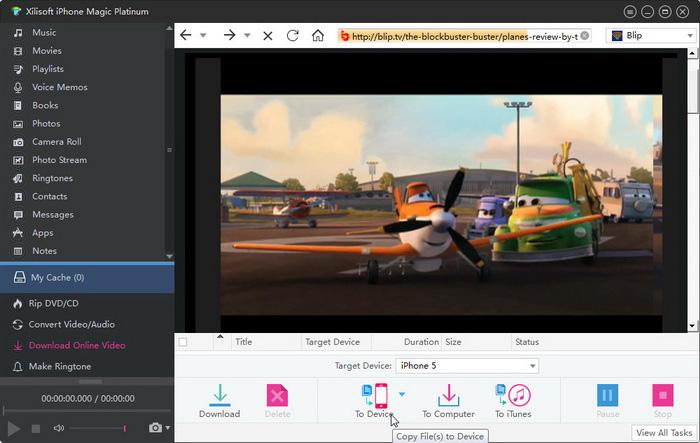The image size is (700, 443).
Task: Stop page loading with X icon
Action: (x=267, y=35)
